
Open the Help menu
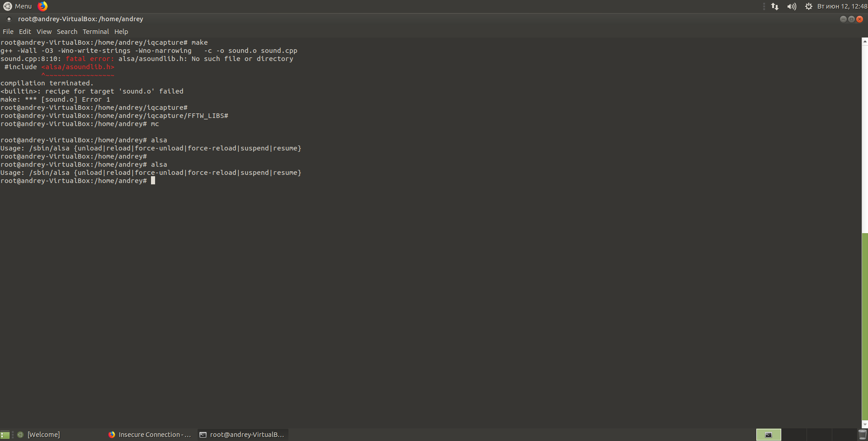[121, 32]
